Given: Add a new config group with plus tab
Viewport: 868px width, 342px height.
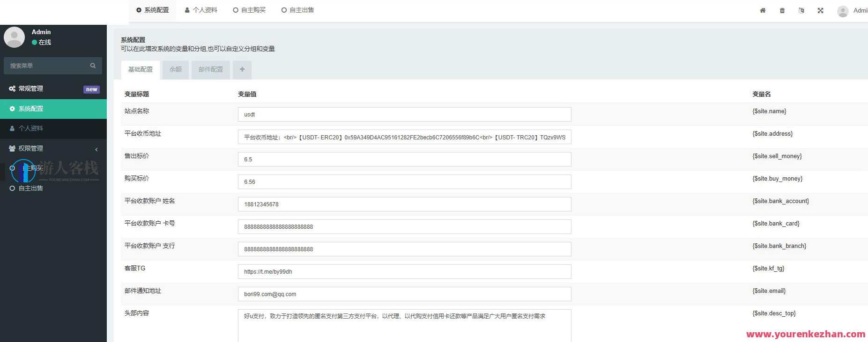Looking at the screenshot, I should tap(242, 70).
